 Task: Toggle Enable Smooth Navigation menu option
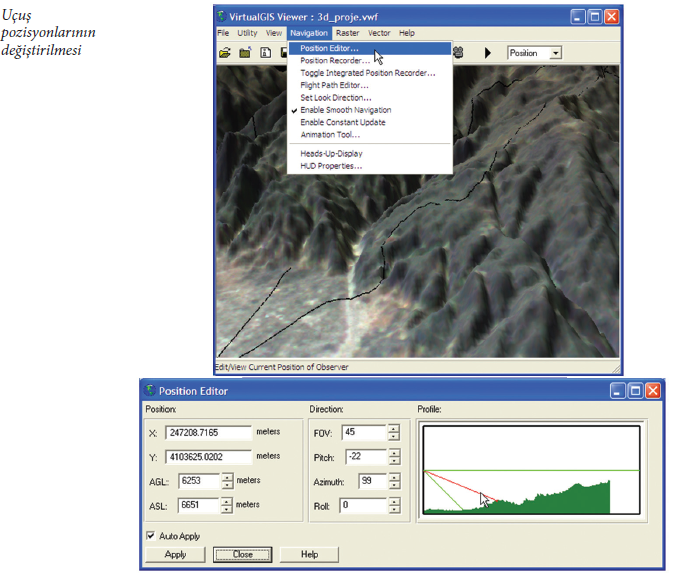point(345,110)
